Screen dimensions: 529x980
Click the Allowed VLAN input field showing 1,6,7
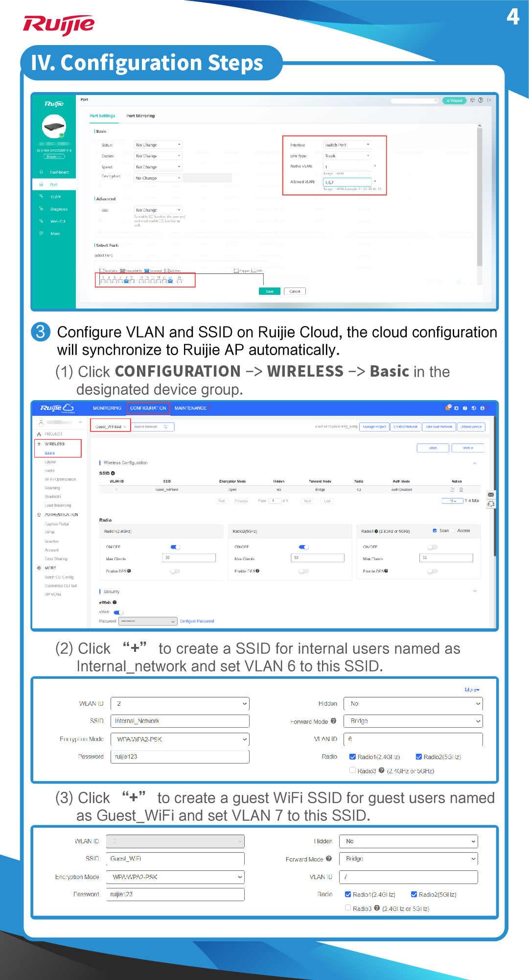[347, 182]
